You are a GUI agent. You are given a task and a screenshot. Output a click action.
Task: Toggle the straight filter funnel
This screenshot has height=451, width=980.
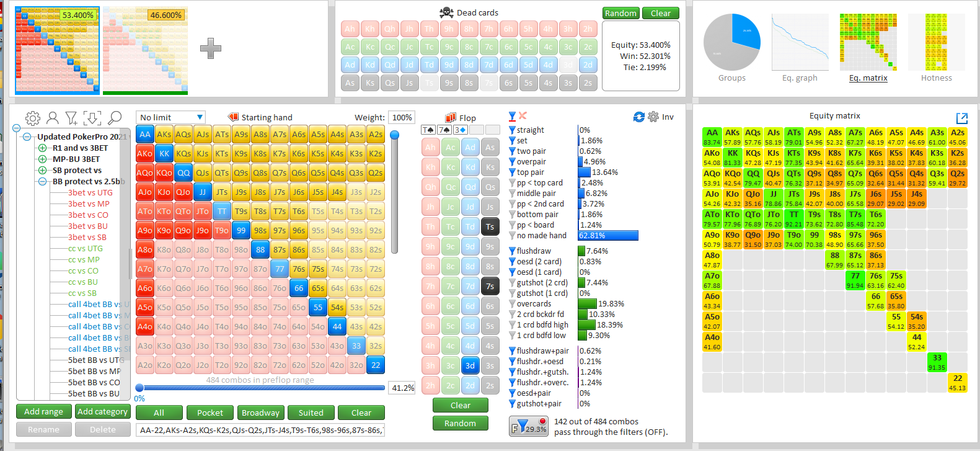(x=512, y=130)
